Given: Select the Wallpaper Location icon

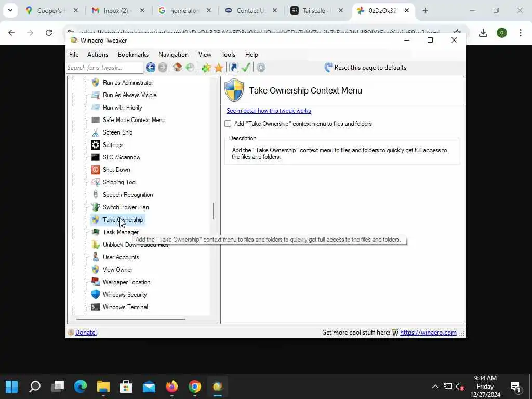Looking at the screenshot, I should coord(96,282).
